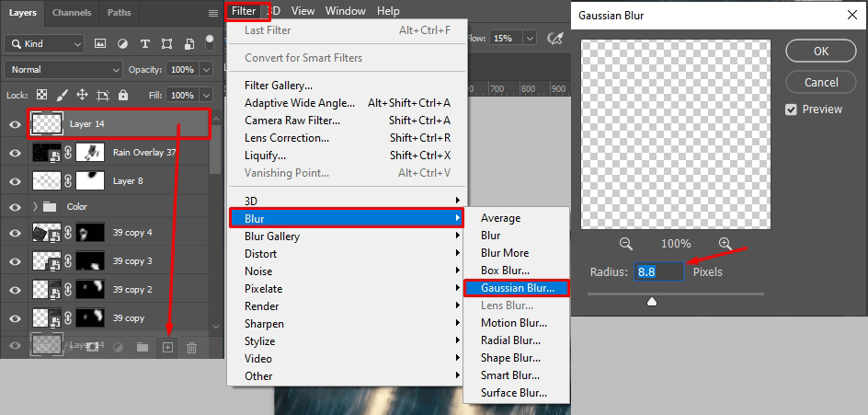The height and width of the screenshot is (415, 868).
Task: Lock all padlock icon
Action: tap(123, 95)
